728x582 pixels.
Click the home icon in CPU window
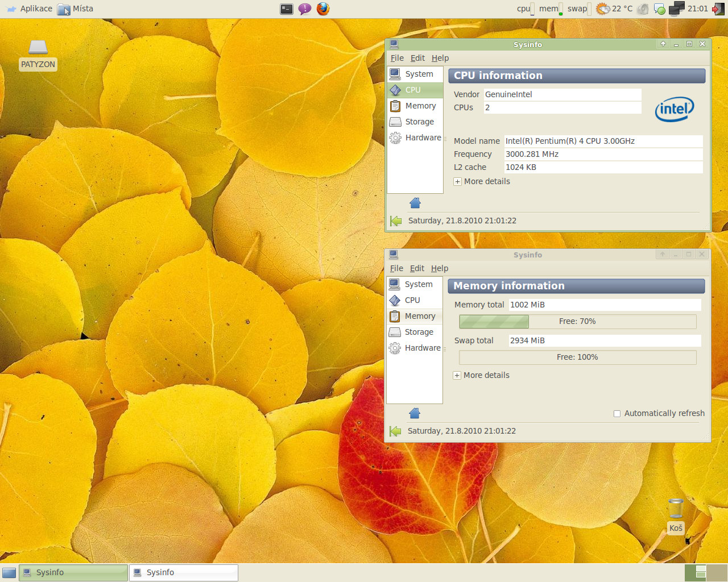click(x=415, y=203)
